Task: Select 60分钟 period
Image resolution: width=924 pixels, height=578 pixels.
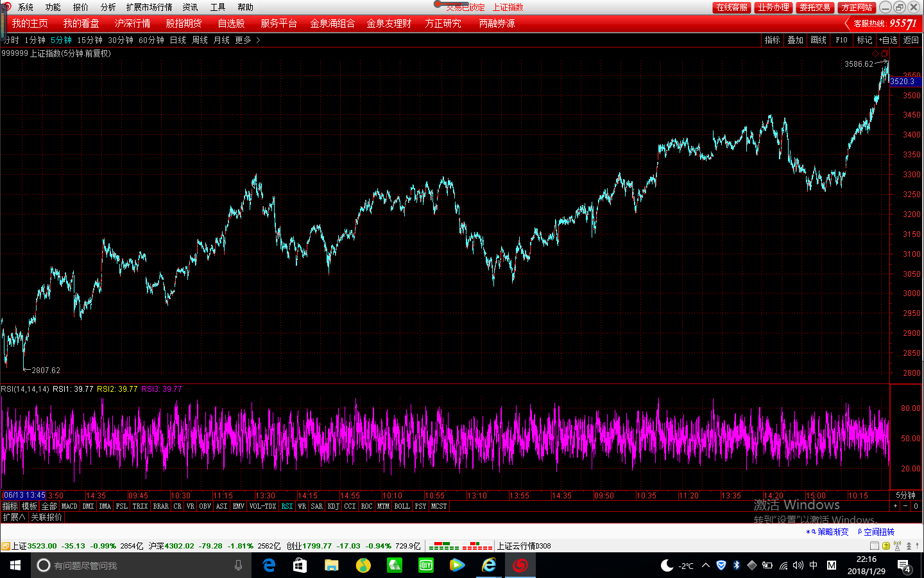Action: [151, 40]
